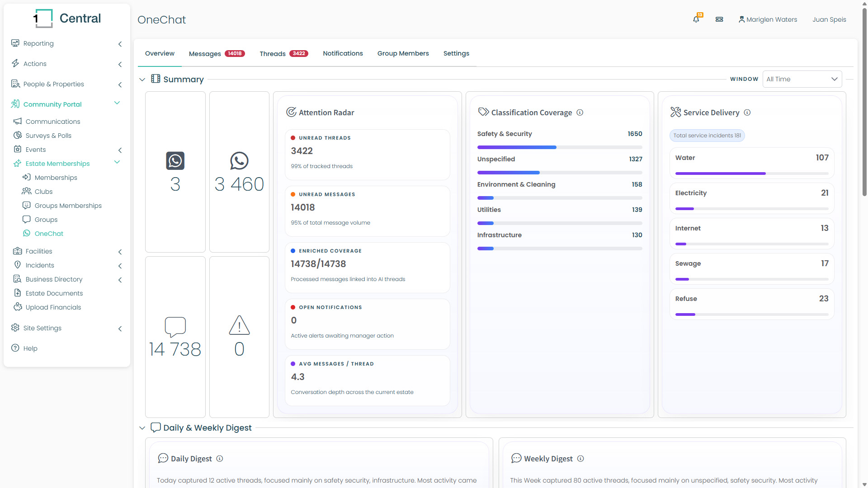The image size is (868, 488).
Task: Open the Window All Time dropdown
Action: point(802,79)
